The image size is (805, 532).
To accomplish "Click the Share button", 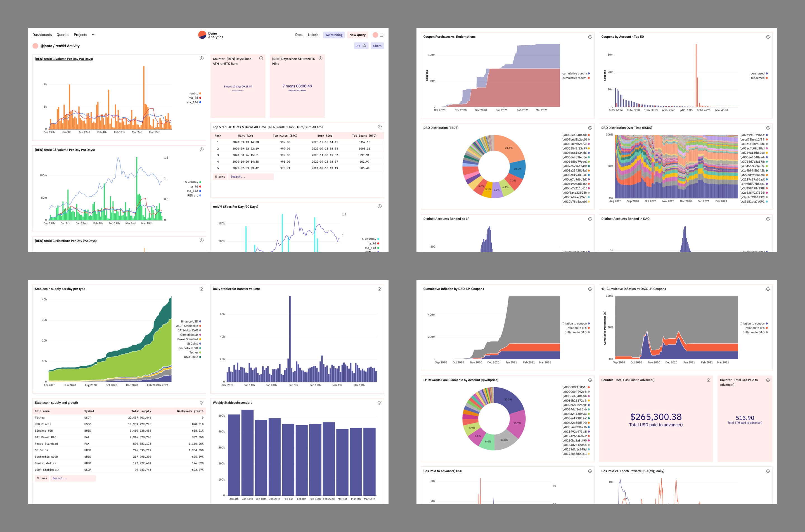I will click(x=377, y=46).
